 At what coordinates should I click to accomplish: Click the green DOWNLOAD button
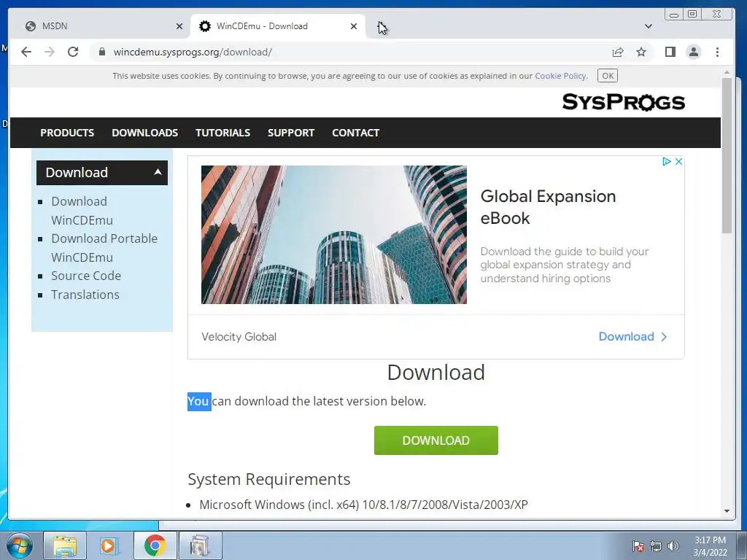[436, 440]
